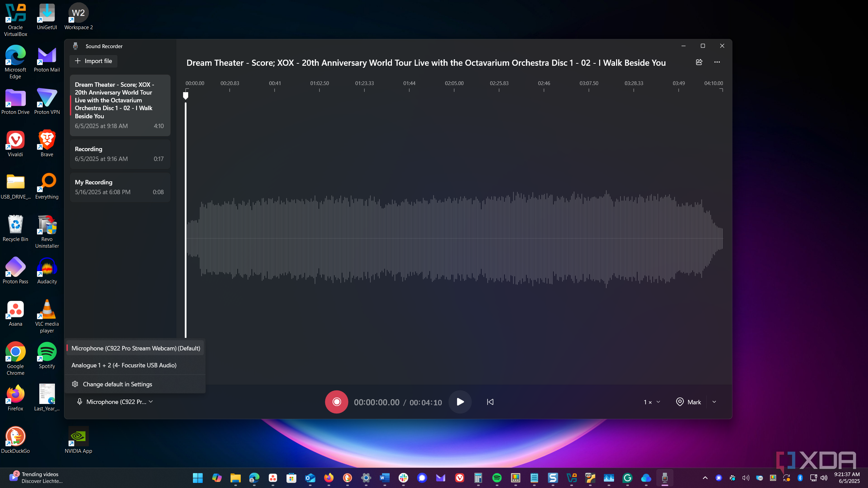Choose Analogue 1 + 2 Focusrite USB Audio input
The width and height of the screenshot is (868, 488).
(135, 365)
